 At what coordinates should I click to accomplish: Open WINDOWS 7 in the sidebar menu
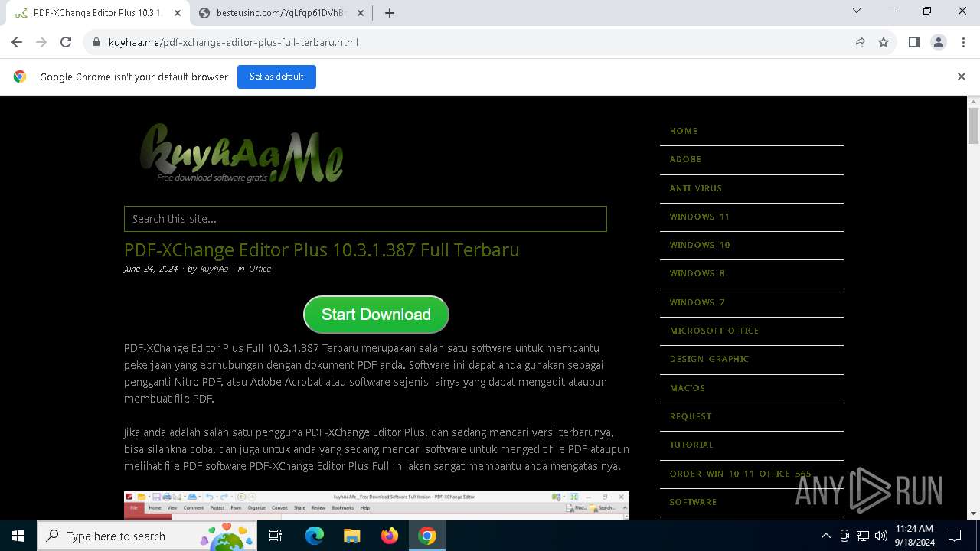coord(697,302)
